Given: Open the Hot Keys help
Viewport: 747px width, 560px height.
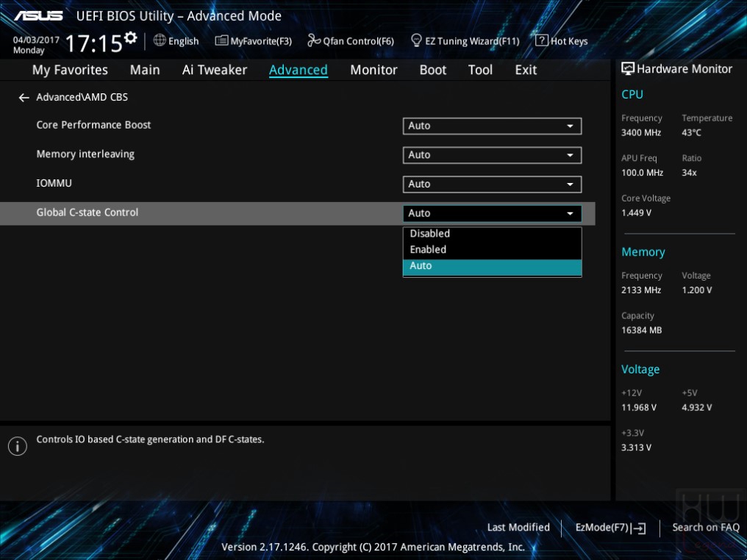Looking at the screenshot, I should [562, 41].
